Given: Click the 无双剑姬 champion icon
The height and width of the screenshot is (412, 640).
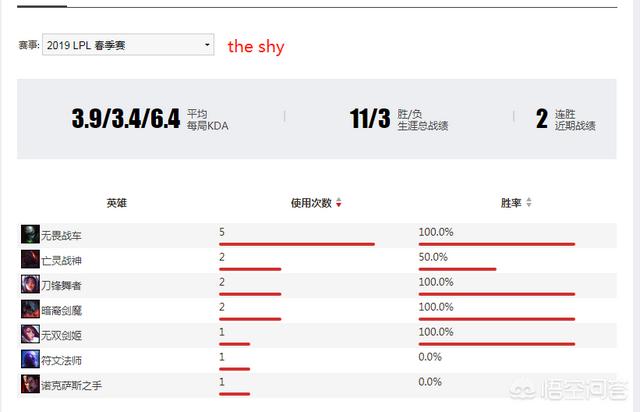Looking at the screenshot, I should click(x=30, y=334).
